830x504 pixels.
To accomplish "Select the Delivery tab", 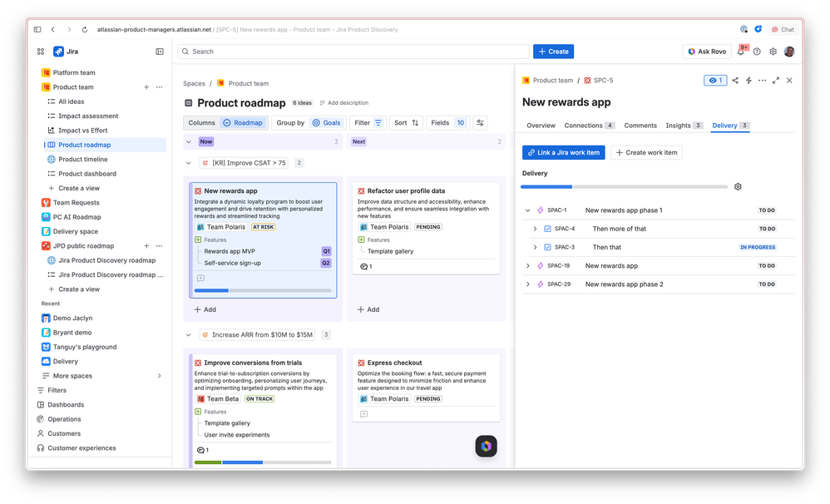I will (730, 126).
